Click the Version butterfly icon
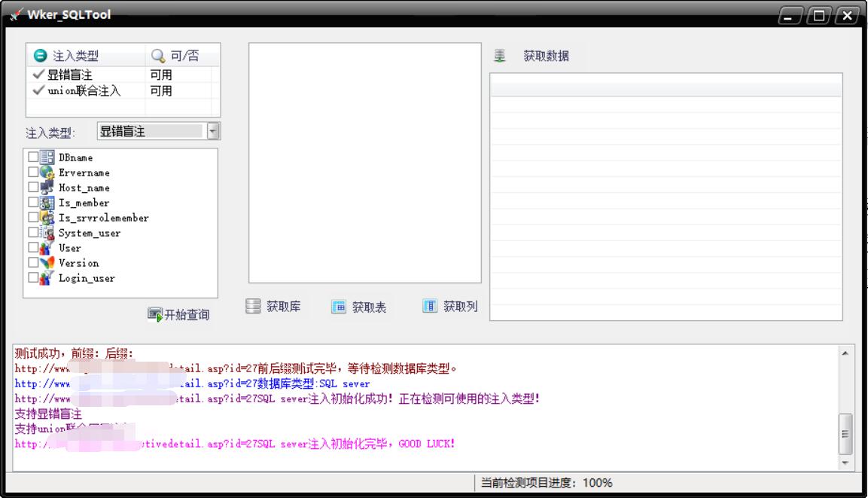The height and width of the screenshot is (498, 868). 47,263
